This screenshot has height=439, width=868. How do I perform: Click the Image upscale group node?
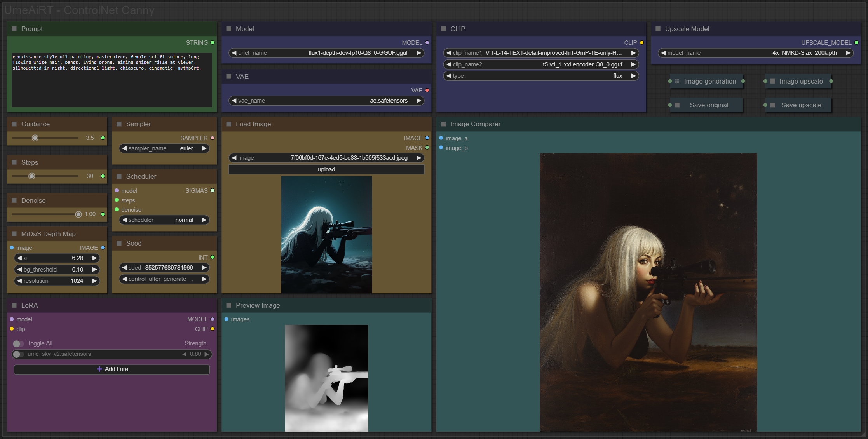801,81
